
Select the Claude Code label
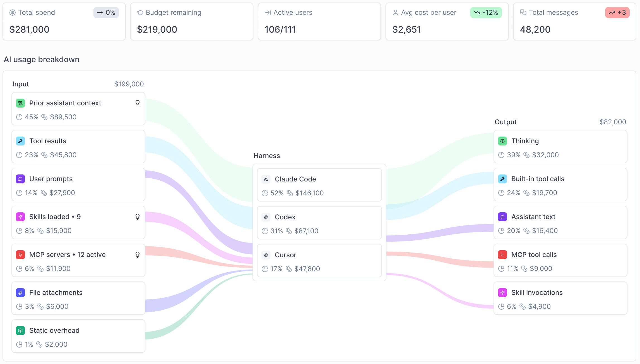[295, 179]
